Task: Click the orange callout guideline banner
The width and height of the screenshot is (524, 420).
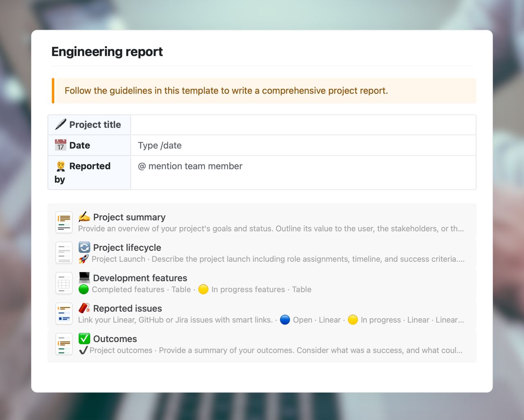Action: 262,90
